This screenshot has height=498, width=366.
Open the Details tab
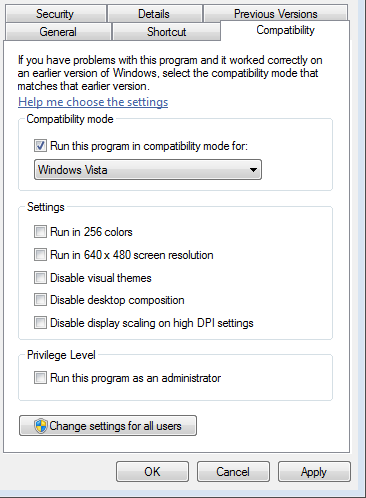pyautogui.click(x=155, y=14)
